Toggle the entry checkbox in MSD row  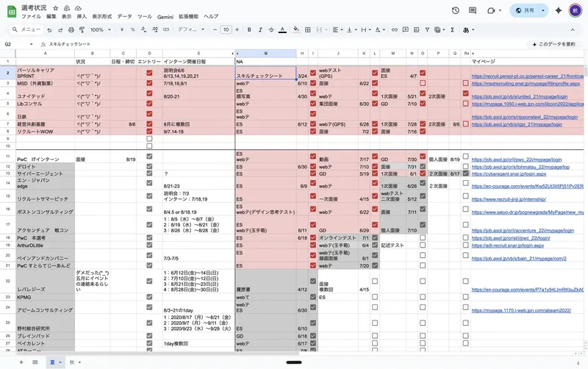149,83
